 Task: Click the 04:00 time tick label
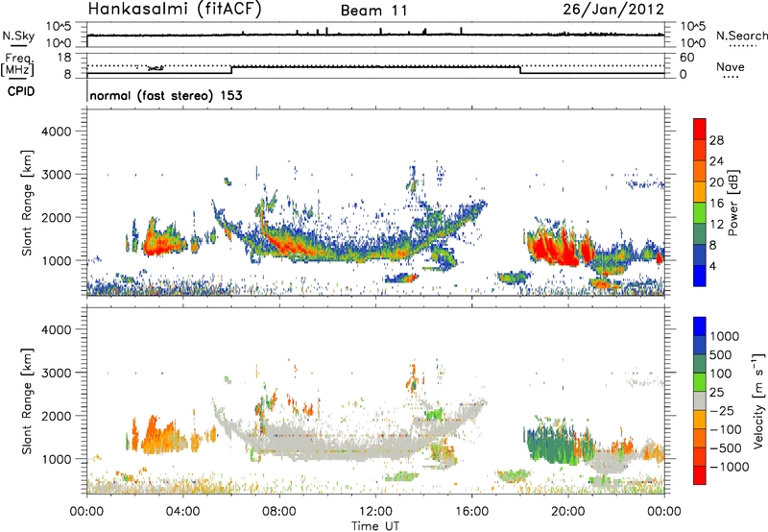point(183,512)
